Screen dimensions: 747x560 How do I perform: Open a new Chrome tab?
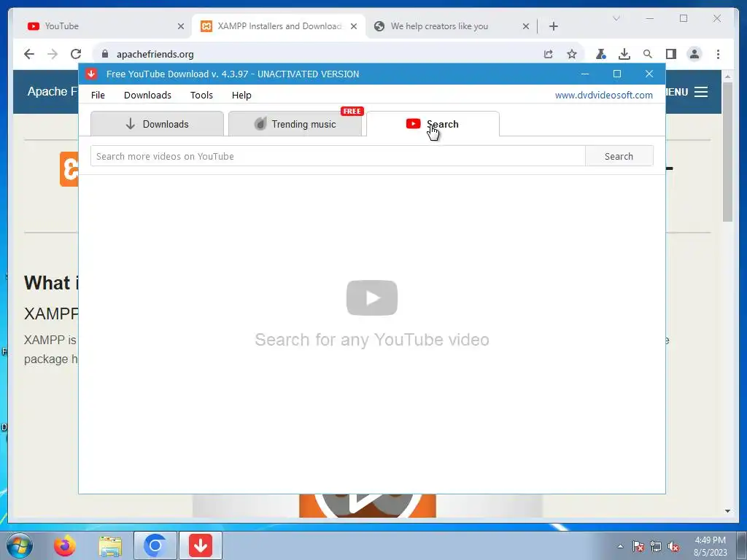point(553,26)
